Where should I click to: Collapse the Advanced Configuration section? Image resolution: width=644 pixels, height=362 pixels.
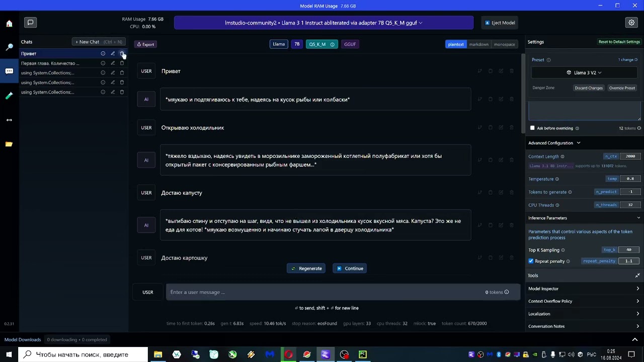[x=554, y=143]
